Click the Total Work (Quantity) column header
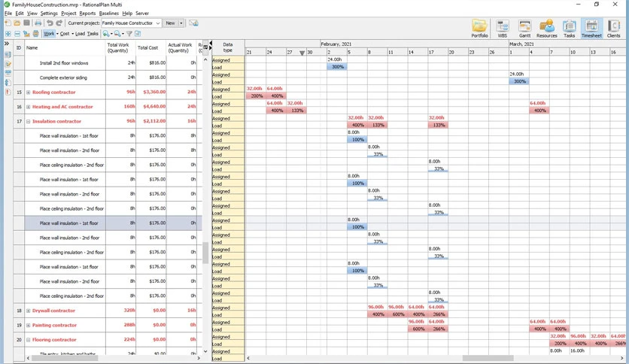Screen dimensions: 629x364 coord(120,47)
